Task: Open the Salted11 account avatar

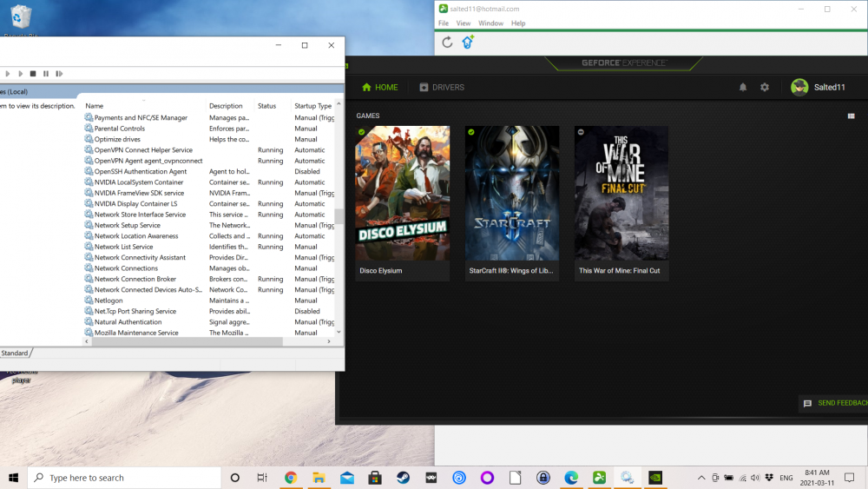Action: 799,87
